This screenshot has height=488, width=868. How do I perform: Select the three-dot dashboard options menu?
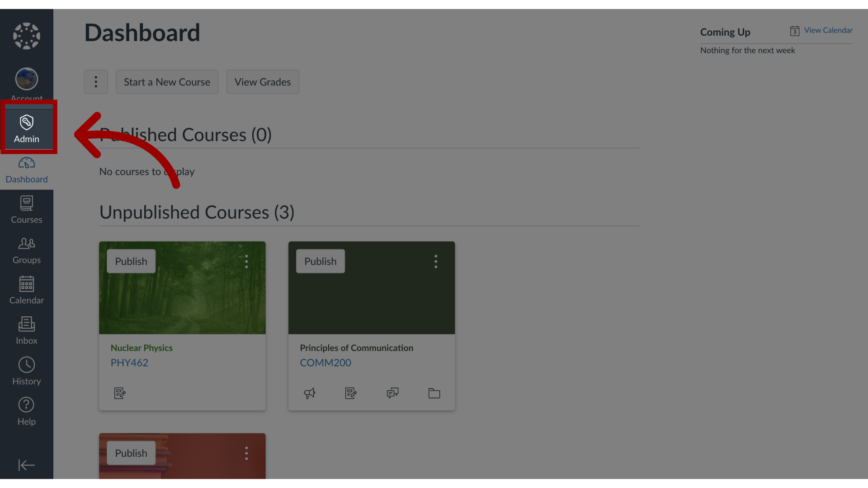point(95,82)
